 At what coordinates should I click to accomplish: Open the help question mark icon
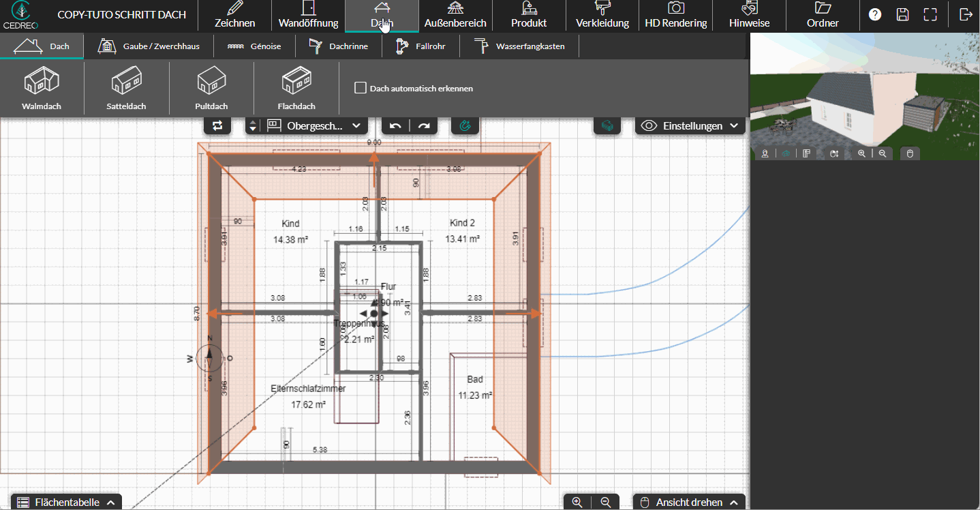tap(875, 15)
